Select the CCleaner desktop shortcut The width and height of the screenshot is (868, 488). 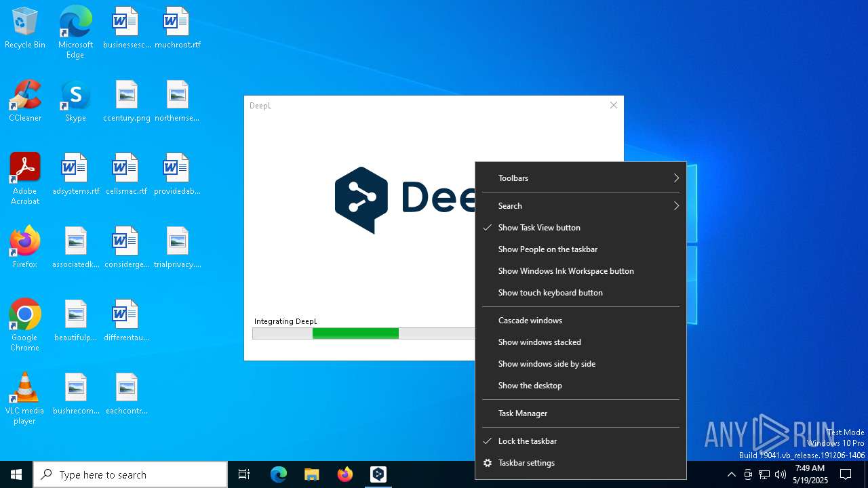pos(25,101)
